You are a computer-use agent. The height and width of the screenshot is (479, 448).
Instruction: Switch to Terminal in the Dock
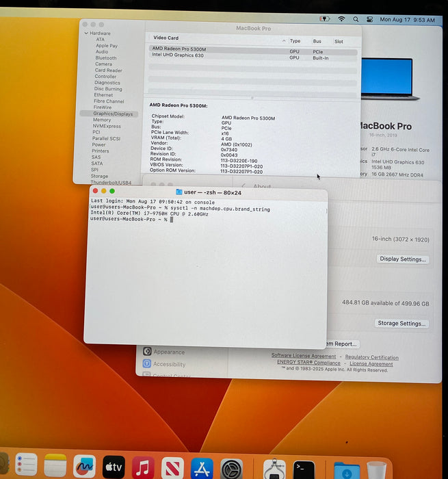click(x=304, y=470)
